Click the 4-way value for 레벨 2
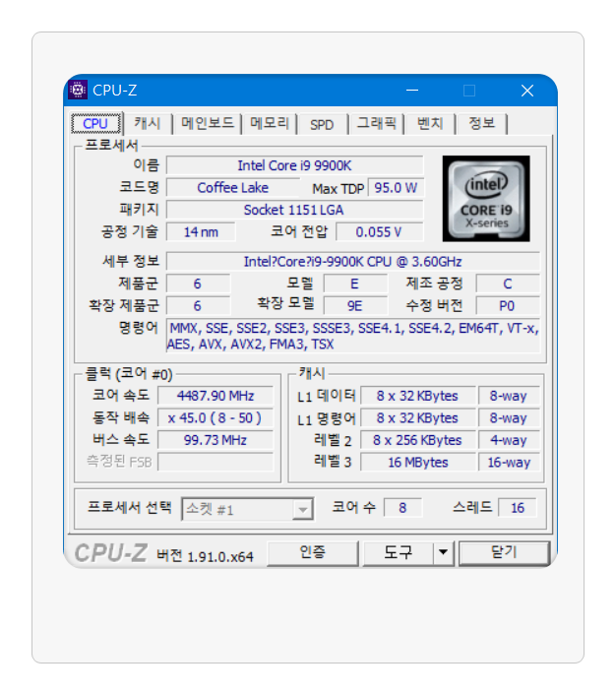 pos(509,440)
